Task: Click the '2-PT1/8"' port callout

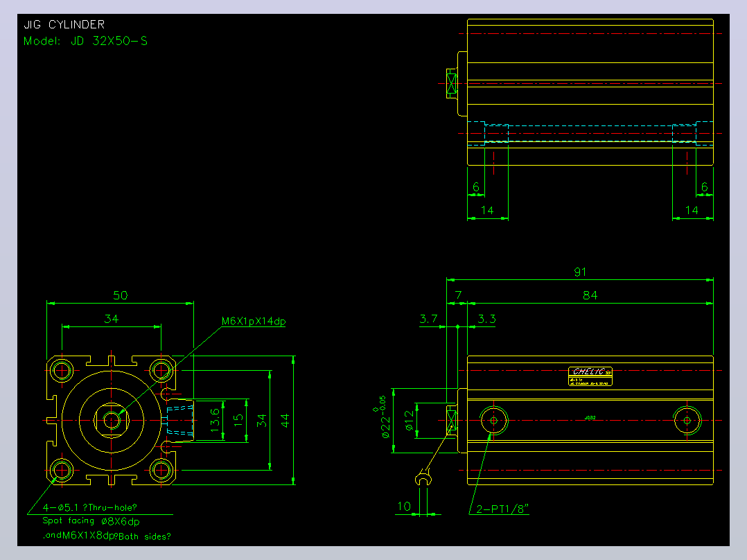Action: click(502, 509)
